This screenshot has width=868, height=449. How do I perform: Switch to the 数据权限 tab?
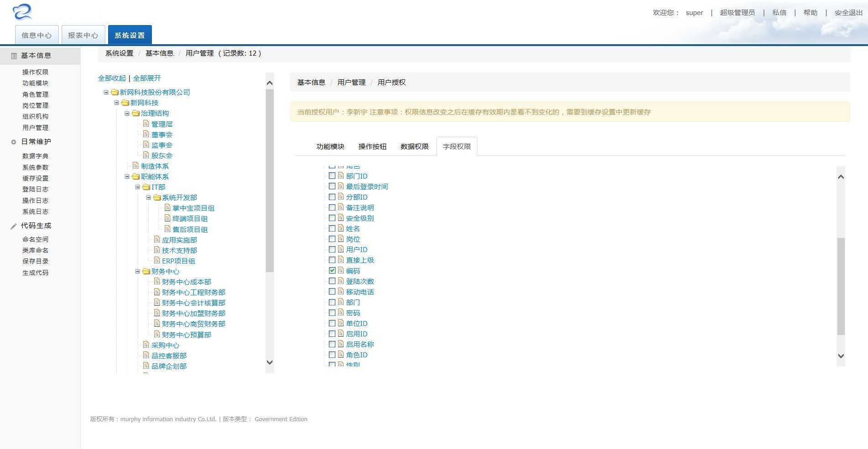click(414, 146)
